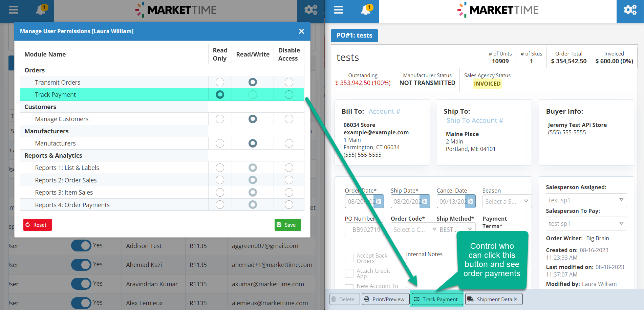Open the hamburger menu in the right panel
This screenshot has width=644, height=310.
338,10
